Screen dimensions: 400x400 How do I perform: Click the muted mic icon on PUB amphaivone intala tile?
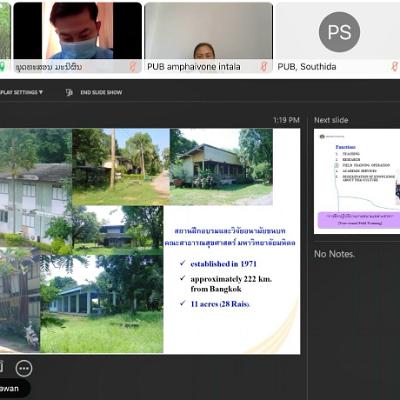pos(264,67)
